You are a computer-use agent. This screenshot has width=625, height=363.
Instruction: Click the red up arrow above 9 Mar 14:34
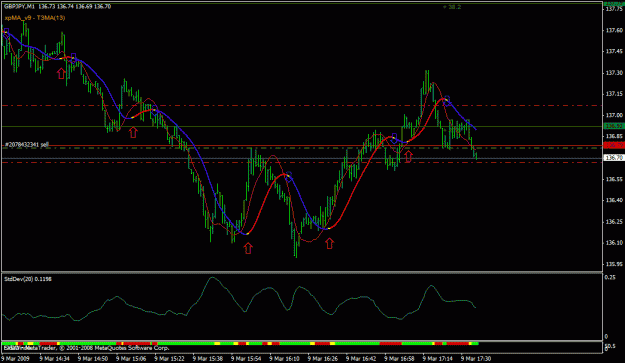coord(61,73)
